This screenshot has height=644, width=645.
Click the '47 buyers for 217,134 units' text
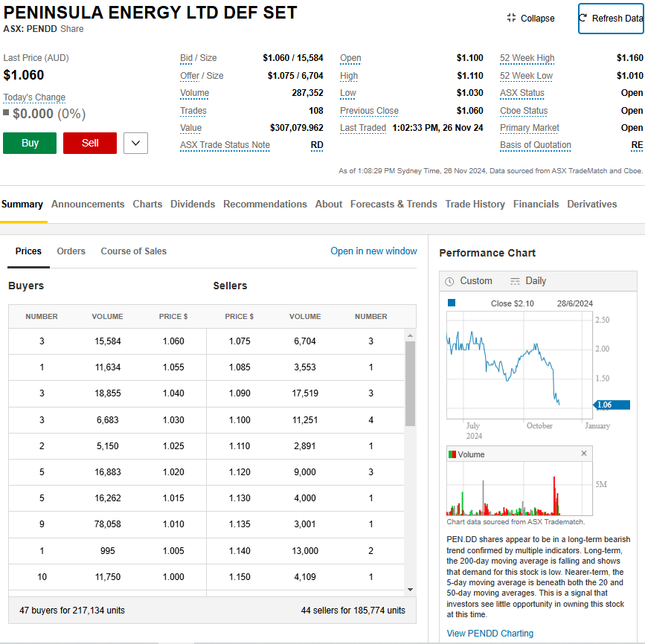point(72,611)
